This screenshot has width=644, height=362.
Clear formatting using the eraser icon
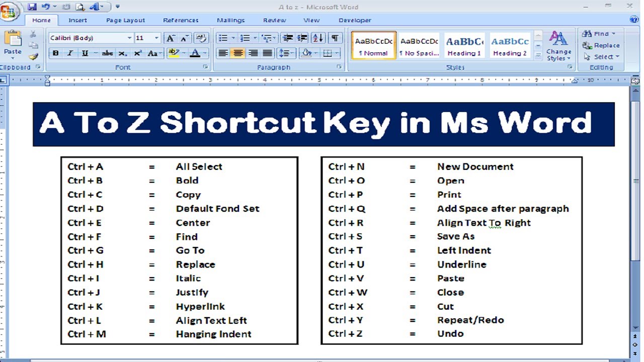click(x=201, y=38)
